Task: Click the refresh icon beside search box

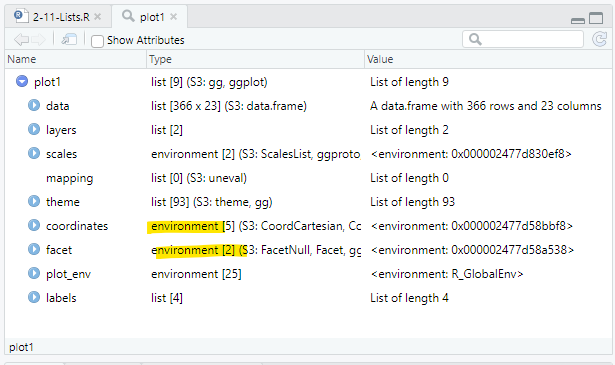Action: (599, 39)
